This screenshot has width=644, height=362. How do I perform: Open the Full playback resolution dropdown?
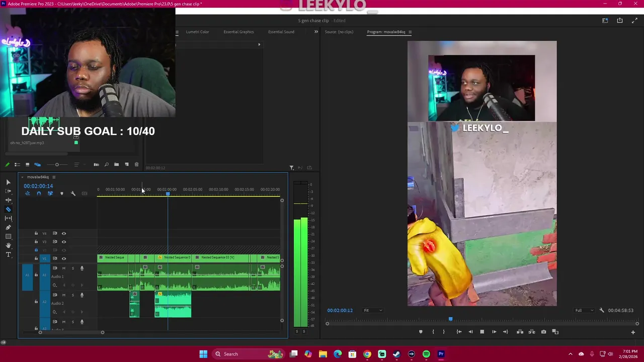(x=584, y=310)
